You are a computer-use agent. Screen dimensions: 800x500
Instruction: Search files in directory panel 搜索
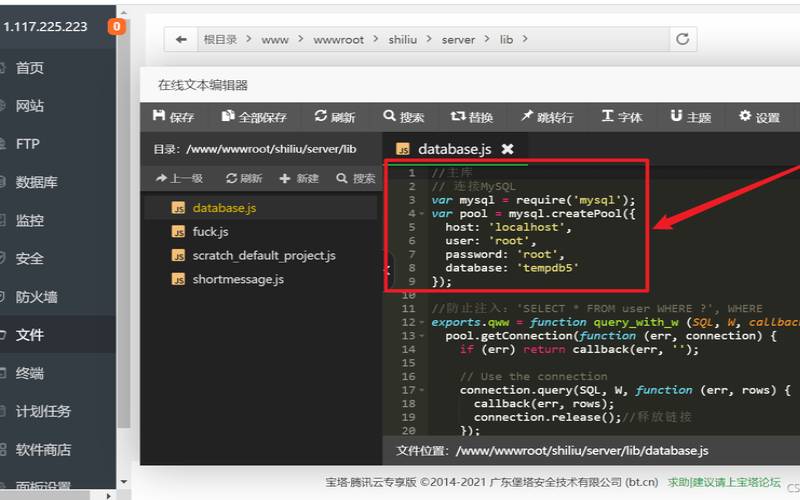[x=356, y=178]
